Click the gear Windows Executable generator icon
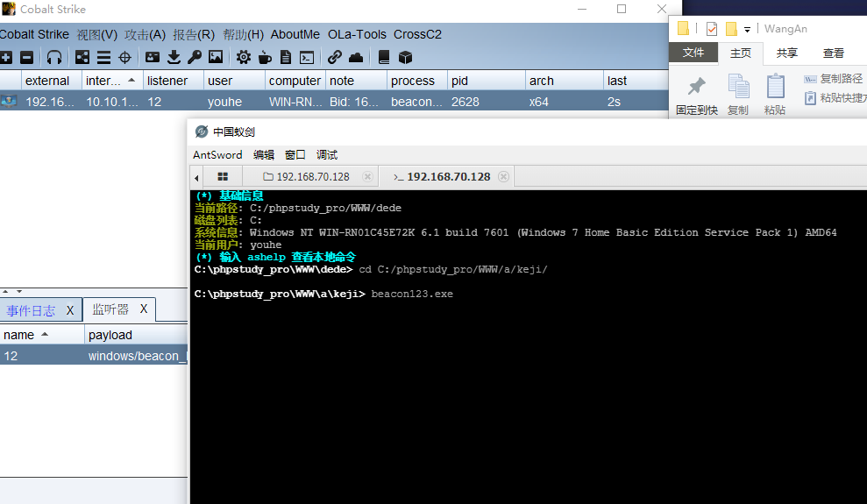867x504 pixels. click(244, 57)
